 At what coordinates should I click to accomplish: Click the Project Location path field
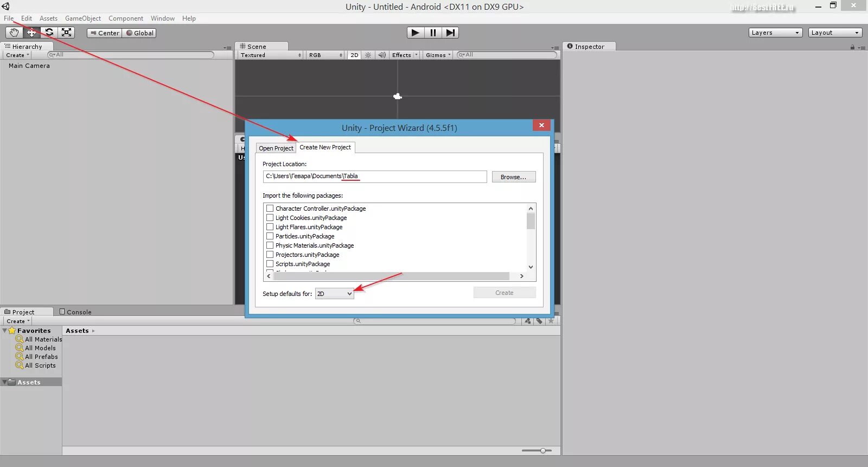(x=375, y=176)
